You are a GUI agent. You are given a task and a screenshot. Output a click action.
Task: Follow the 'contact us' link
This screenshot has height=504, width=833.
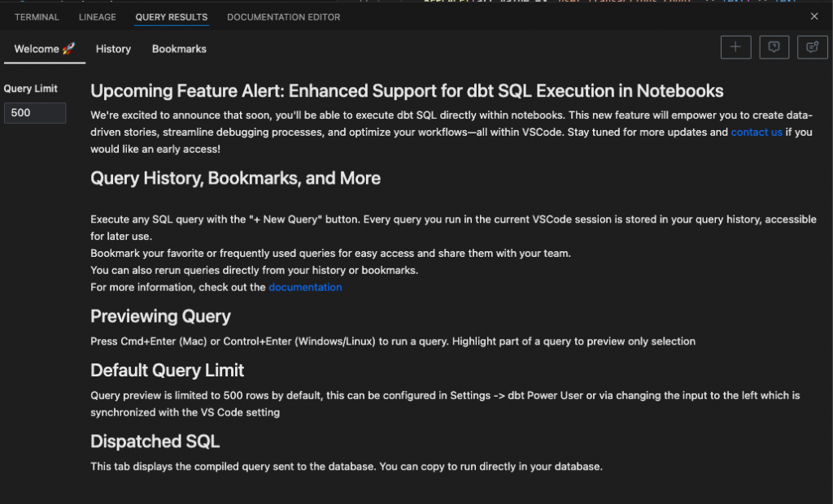coord(757,133)
